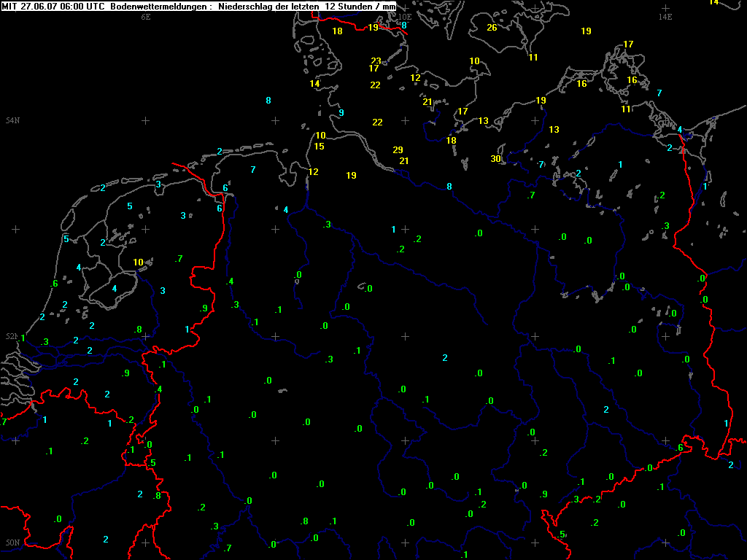This screenshot has height=560, width=747.
Task: Select the yellow 29 station reading
Action: (398, 150)
